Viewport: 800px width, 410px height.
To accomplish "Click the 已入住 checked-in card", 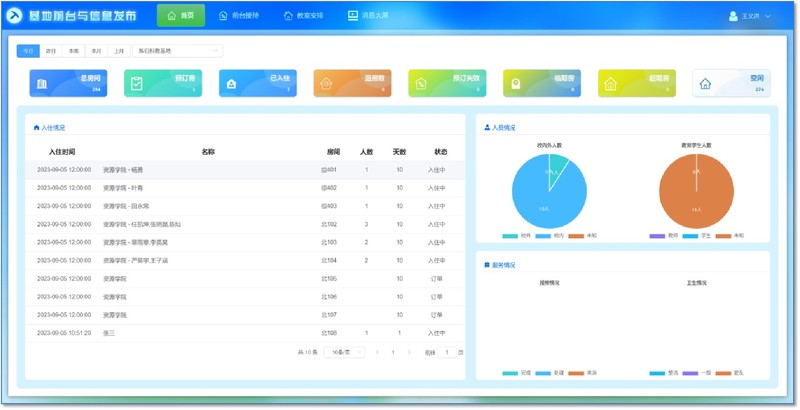I will click(258, 83).
